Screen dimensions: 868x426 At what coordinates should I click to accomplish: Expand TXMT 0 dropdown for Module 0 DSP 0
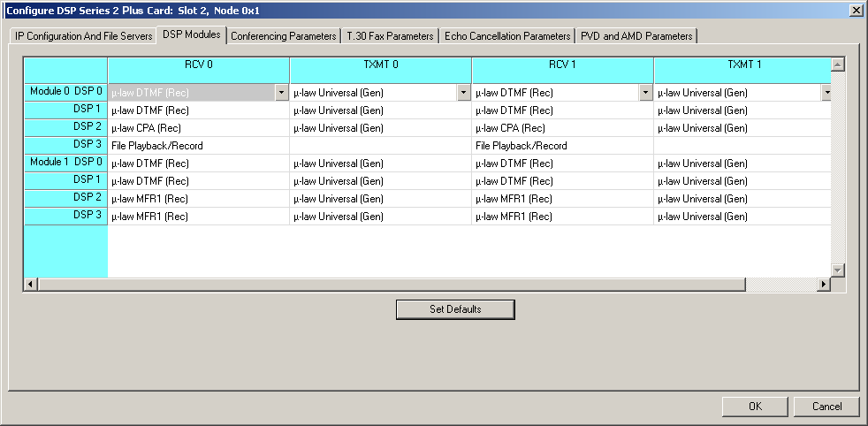click(463, 93)
